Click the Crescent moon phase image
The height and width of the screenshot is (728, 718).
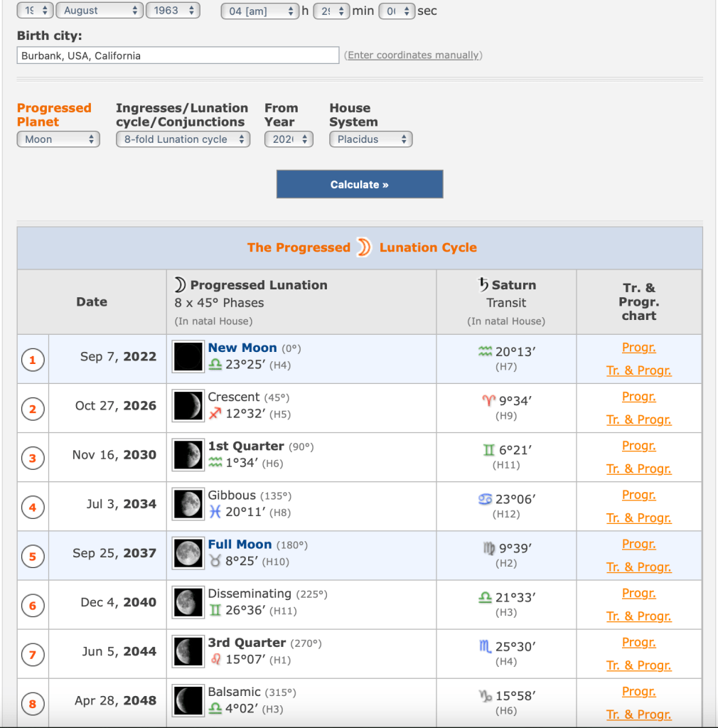pyautogui.click(x=188, y=406)
